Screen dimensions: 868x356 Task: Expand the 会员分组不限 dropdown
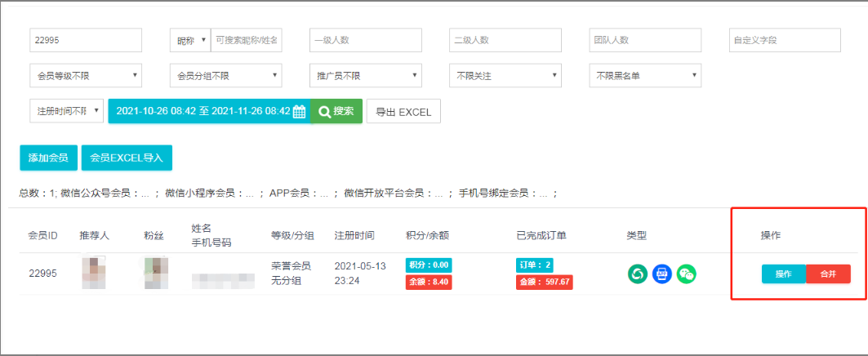pyautogui.click(x=225, y=76)
